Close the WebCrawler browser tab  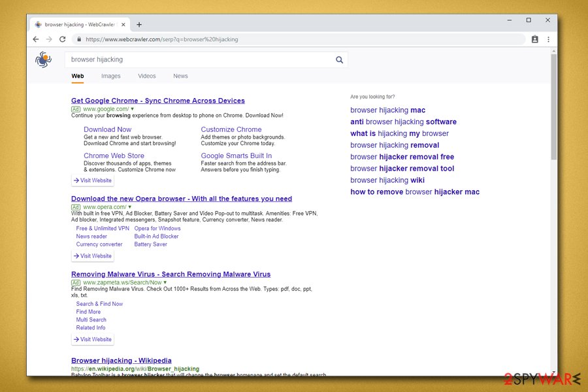[123, 25]
